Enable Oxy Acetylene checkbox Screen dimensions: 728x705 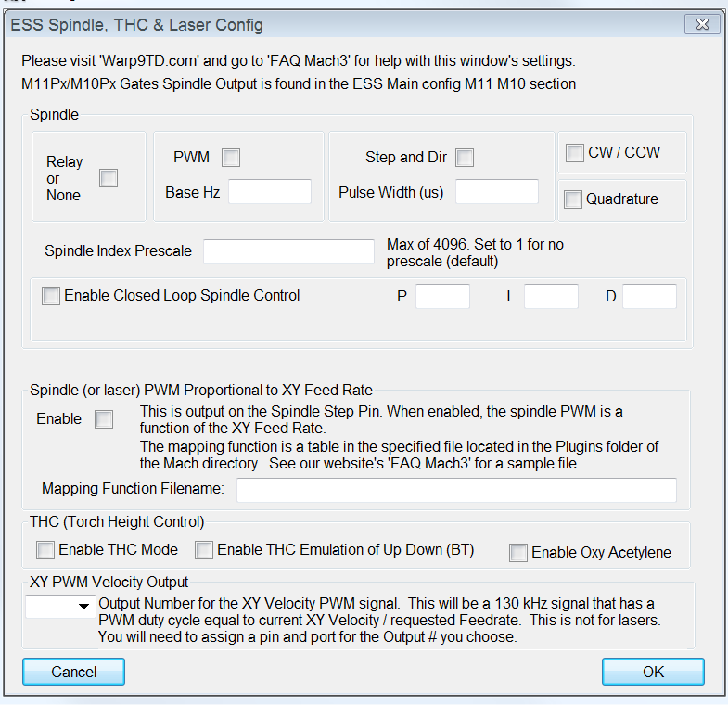(x=518, y=553)
